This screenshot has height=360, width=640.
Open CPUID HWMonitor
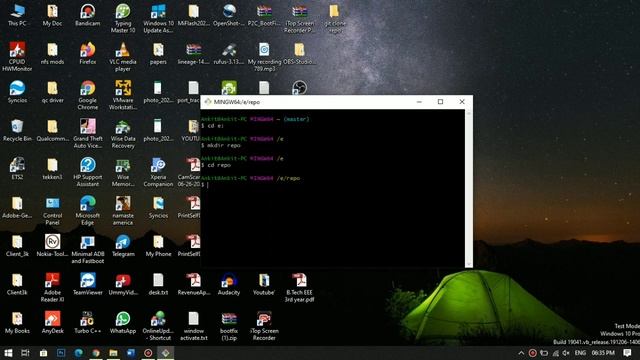tap(17, 57)
